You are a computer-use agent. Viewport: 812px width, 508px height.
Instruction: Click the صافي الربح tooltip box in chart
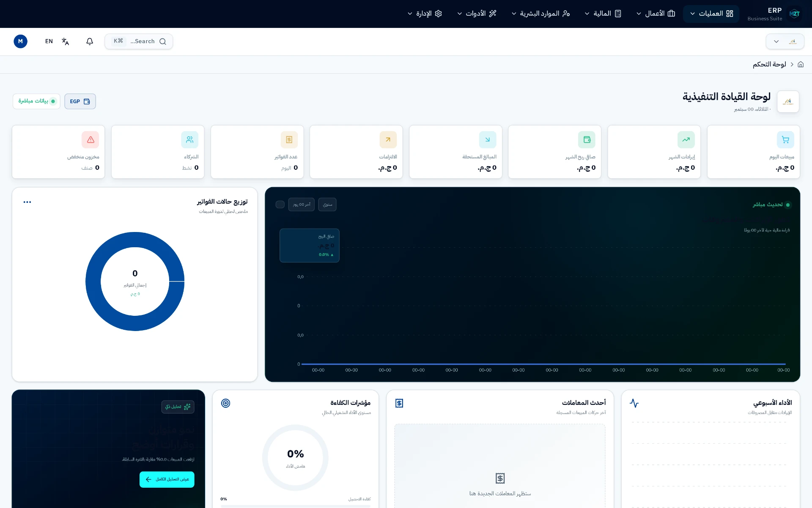[310, 246]
